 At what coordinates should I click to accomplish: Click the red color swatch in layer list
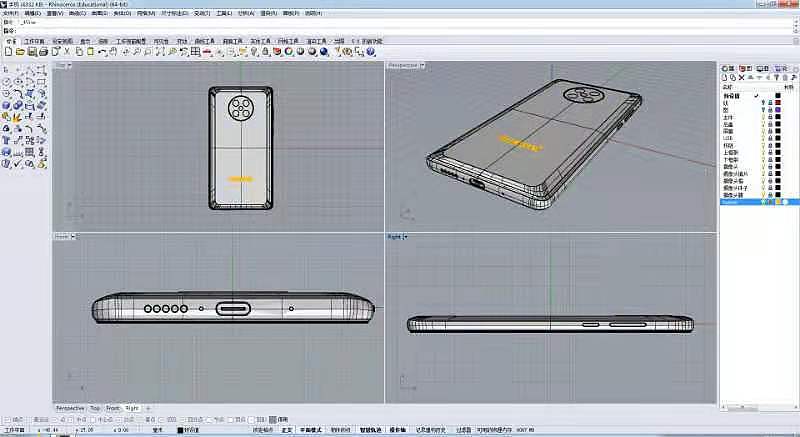[x=778, y=102]
